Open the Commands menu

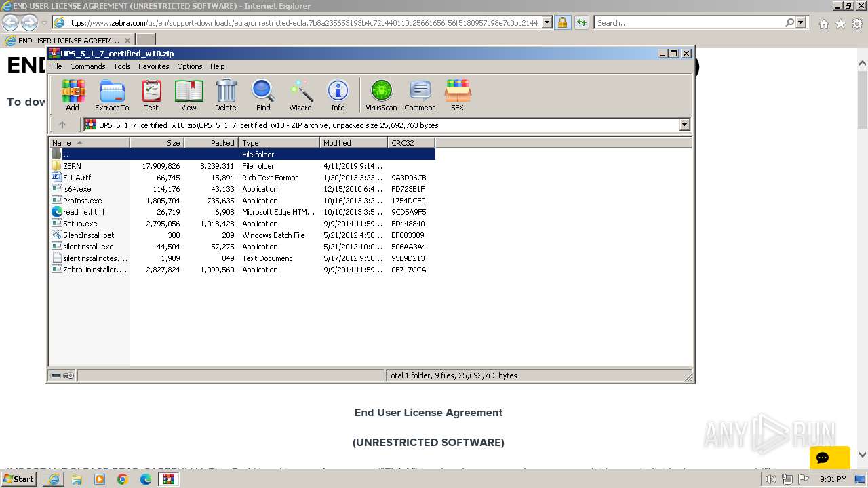click(87, 66)
